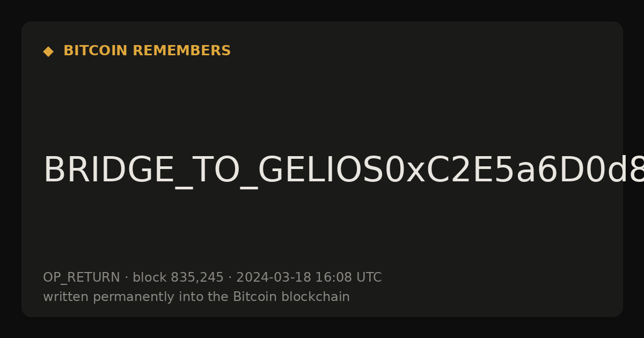This screenshot has width=644, height=338.
Task: Click the word BITCOIN in header
Action: tap(96, 51)
